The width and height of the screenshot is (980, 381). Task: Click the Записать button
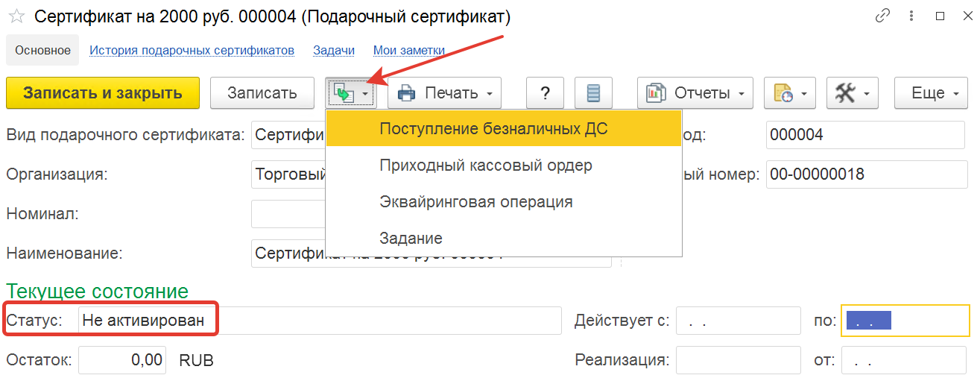262,93
